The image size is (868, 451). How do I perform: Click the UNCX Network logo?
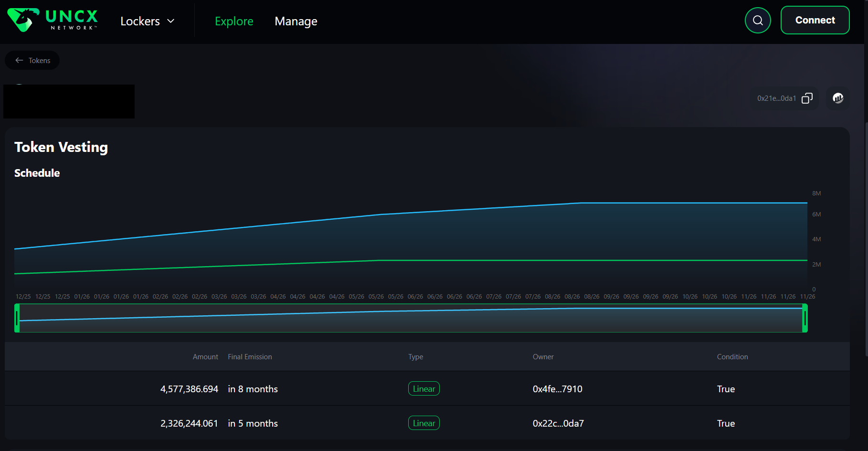click(53, 21)
